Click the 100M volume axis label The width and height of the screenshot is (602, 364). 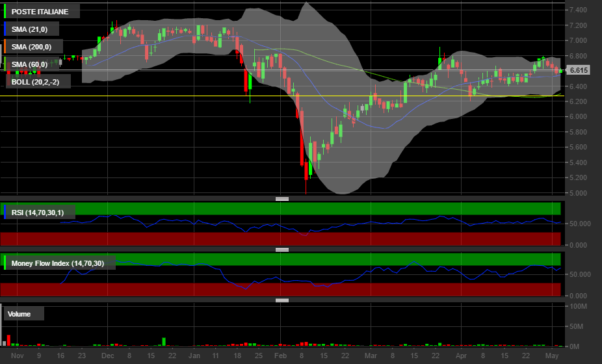pyautogui.click(x=578, y=306)
